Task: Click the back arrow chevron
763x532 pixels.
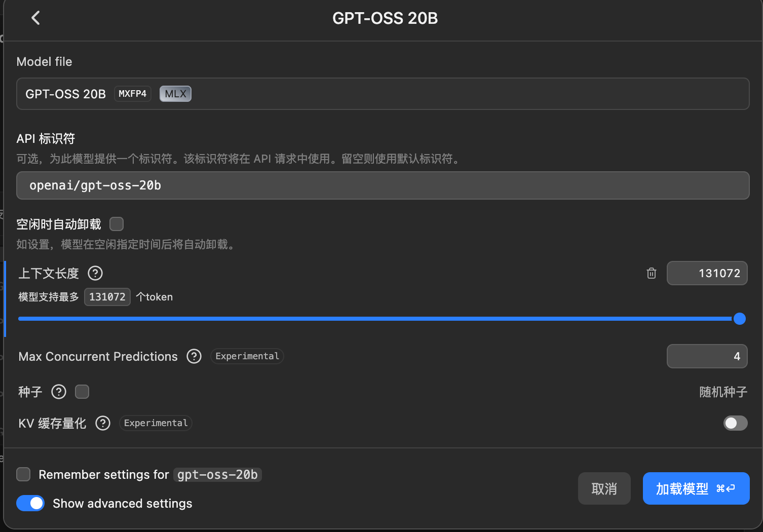Action: [35, 18]
